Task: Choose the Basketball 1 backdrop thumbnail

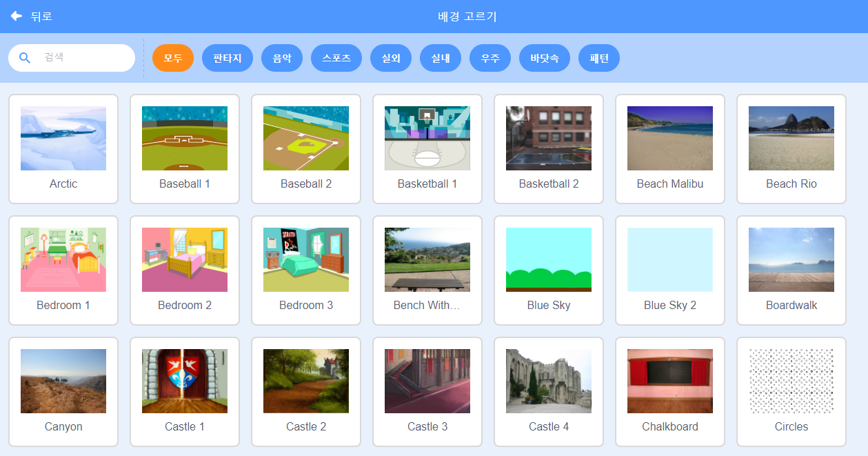Action: pos(427,138)
